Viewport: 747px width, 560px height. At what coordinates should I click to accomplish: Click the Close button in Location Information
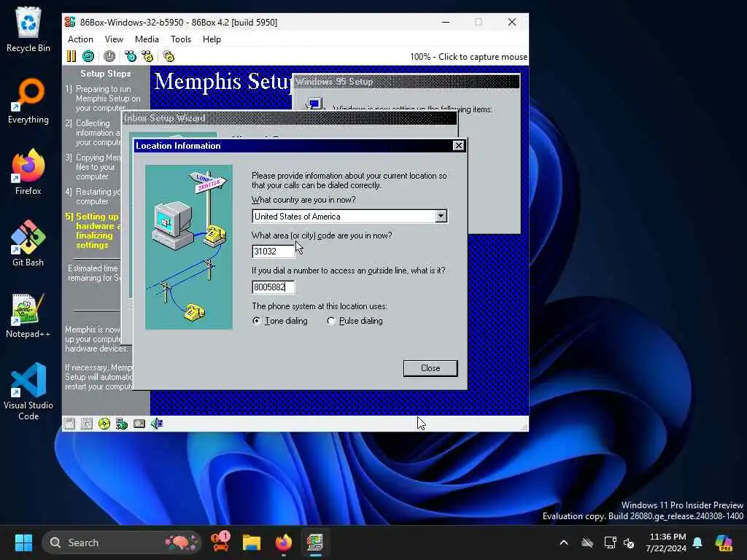pos(430,368)
